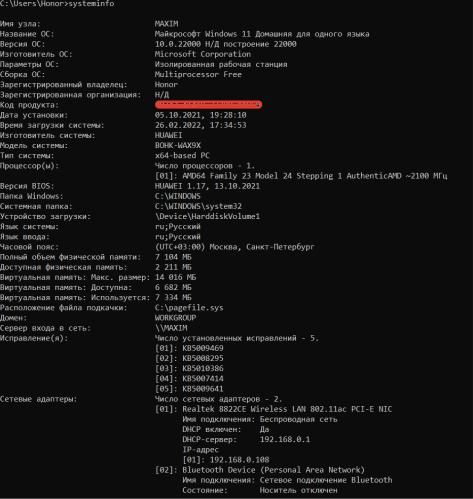Click the HUAWEI system manufacturer value
The height and width of the screenshot is (499, 473).
[x=168, y=135]
